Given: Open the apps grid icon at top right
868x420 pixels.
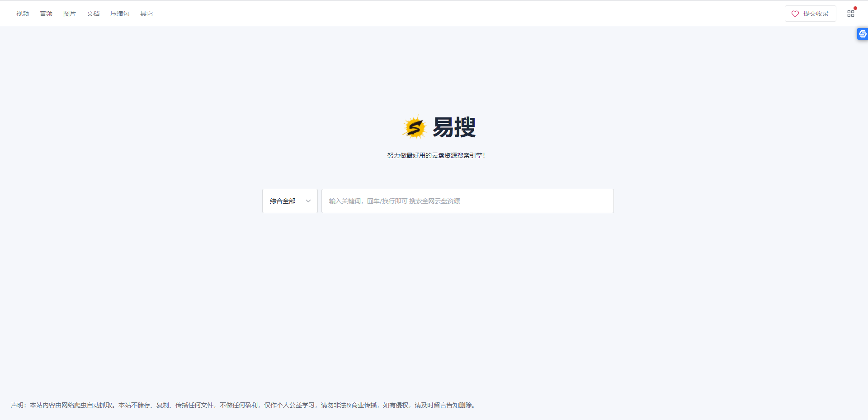Looking at the screenshot, I should (851, 13).
